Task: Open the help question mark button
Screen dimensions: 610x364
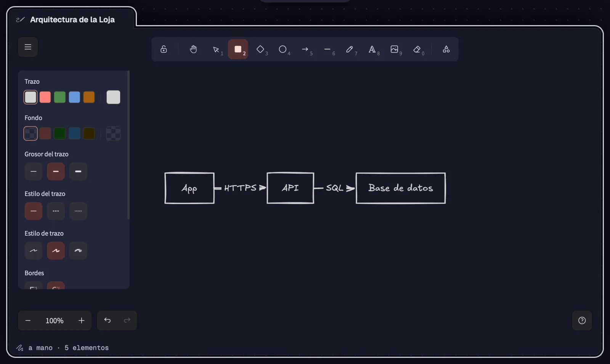Action: tap(582, 321)
